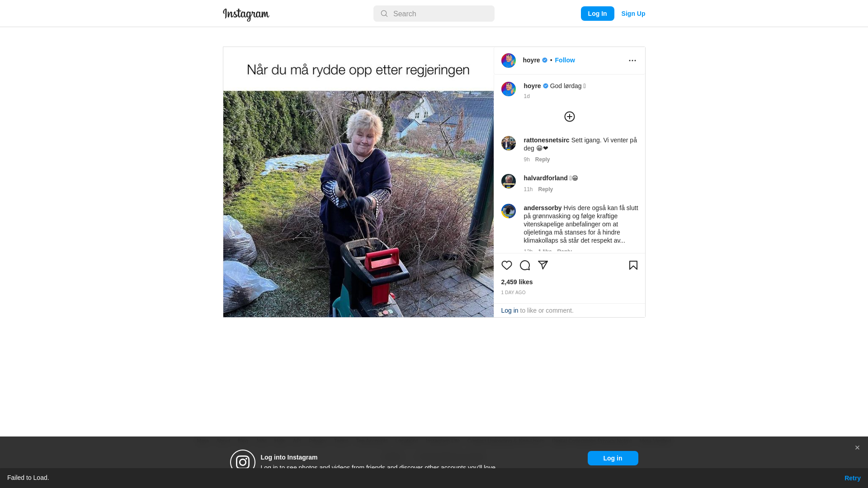Screen dimensions: 868x488
Task: Save post using the bookmark icon
Action: click(633, 265)
